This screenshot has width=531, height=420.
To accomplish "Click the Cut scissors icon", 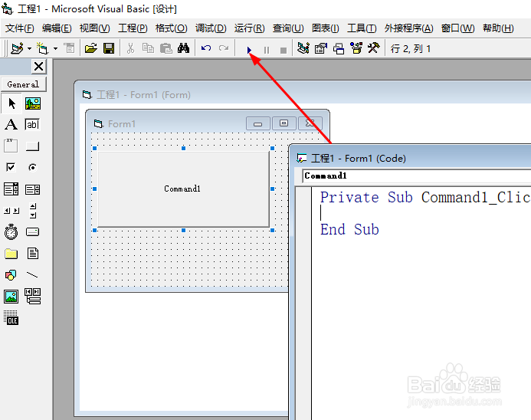I will 130,49.
